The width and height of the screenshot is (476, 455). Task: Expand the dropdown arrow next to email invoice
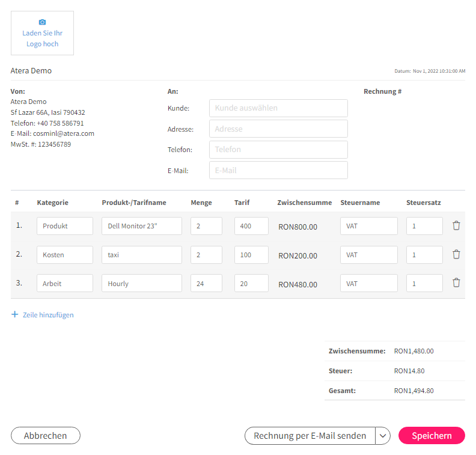point(383,436)
